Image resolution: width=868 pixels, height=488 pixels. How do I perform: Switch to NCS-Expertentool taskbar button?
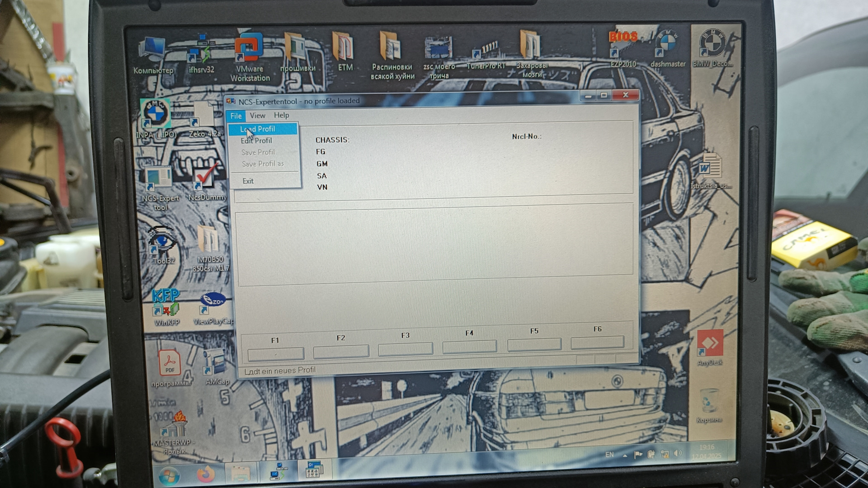click(314, 470)
